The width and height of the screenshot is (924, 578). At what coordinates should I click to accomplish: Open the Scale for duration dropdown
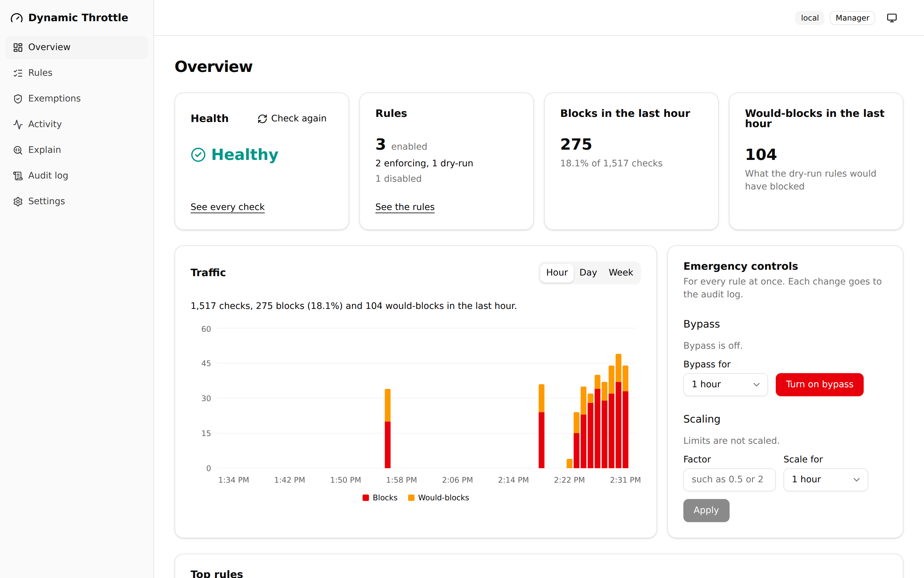[826, 479]
